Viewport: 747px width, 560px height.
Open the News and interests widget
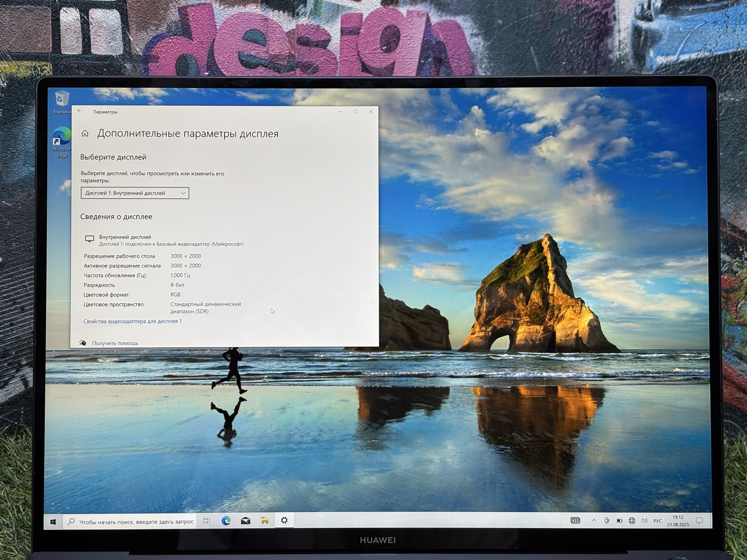575,521
